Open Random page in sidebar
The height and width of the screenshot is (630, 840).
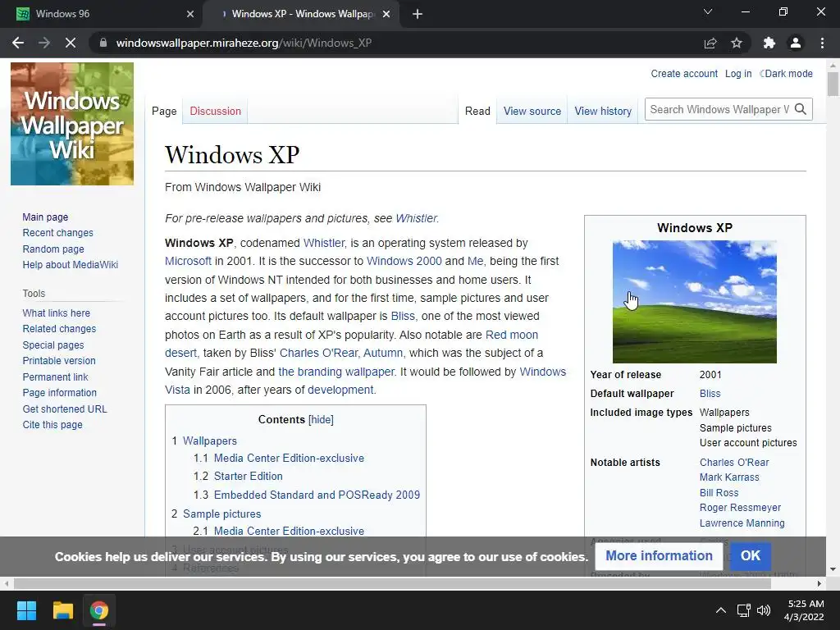coord(53,249)
